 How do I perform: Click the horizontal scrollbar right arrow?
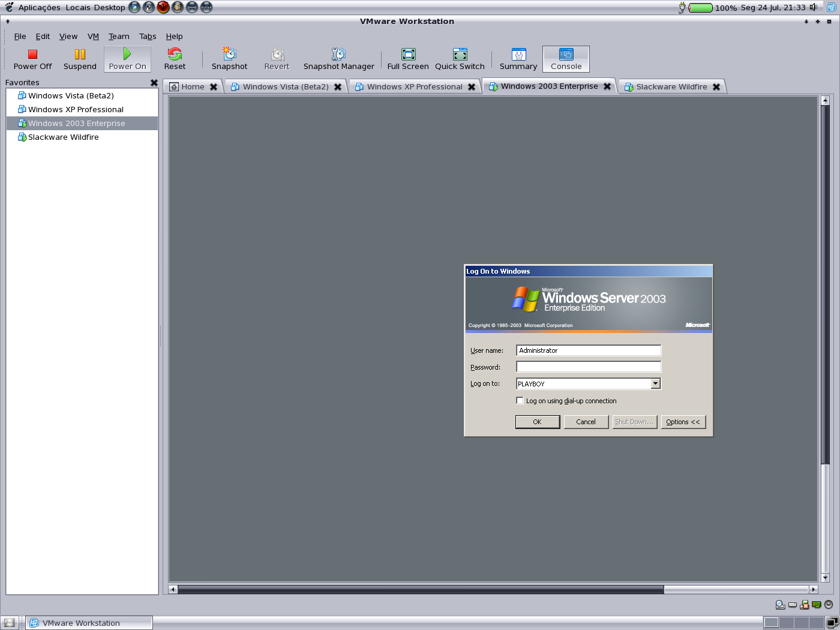point(814,589)
